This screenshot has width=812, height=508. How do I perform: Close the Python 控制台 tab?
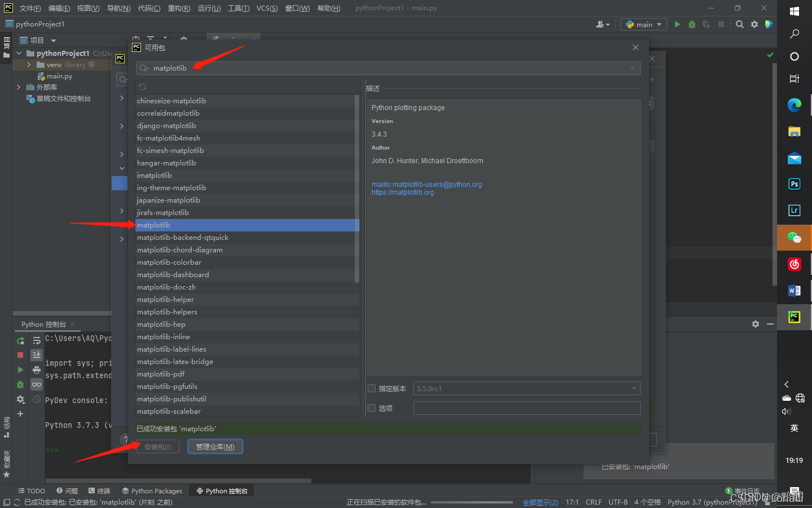click(72, 325)
